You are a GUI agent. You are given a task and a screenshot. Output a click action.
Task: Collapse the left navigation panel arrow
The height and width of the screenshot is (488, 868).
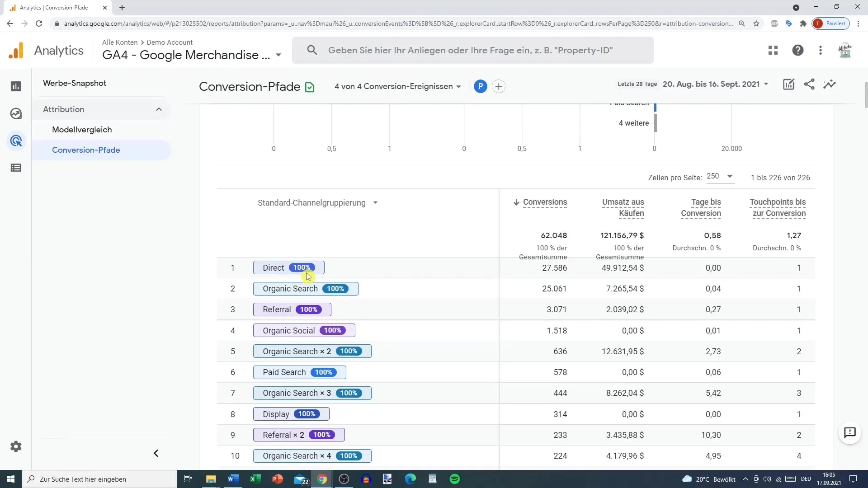point(156,453)
